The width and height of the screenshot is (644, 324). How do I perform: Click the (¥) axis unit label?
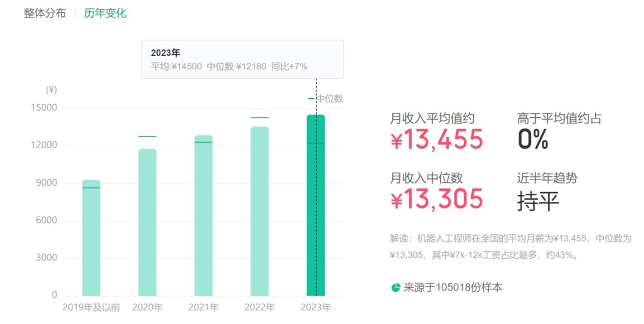(x=51, y=90)
